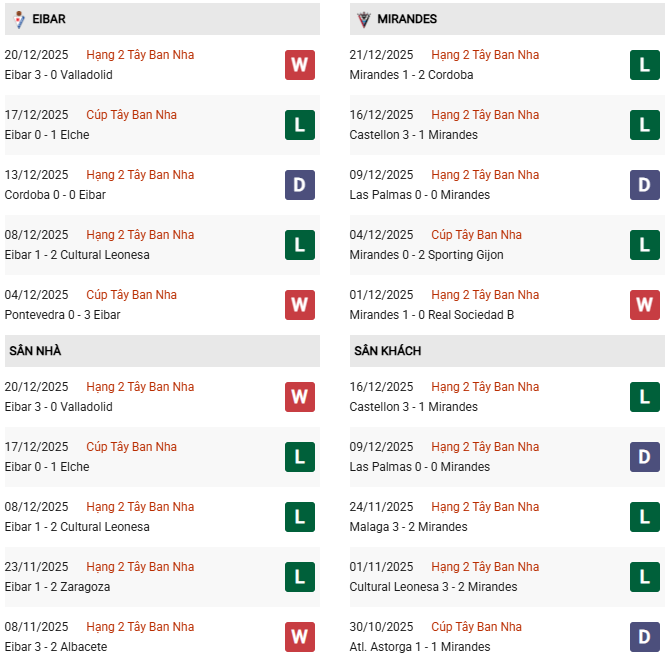Click L badge for Mirandes 1-2 Cordoba
This screenshot has height=661, width=666.
[x=644, y=65]
